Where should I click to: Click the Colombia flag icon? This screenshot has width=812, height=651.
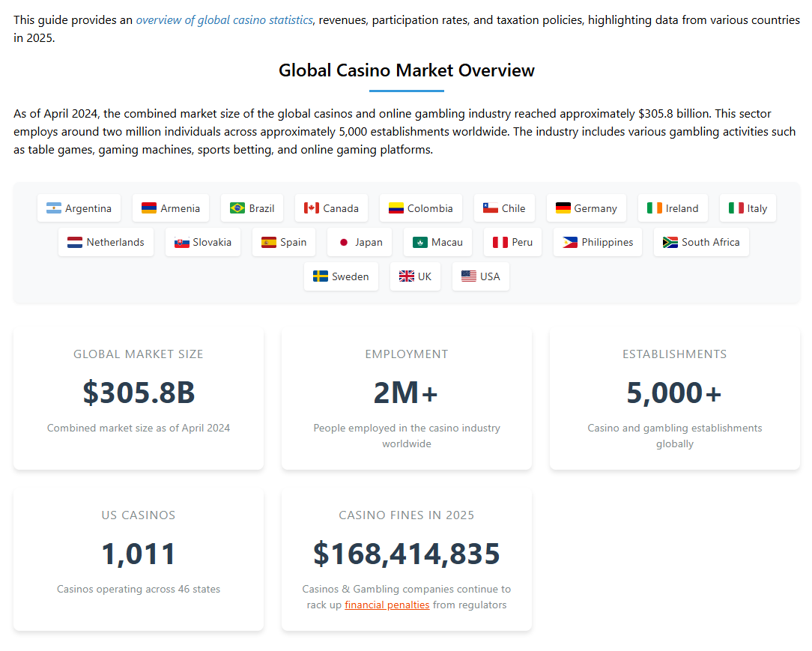coord(396,208)
